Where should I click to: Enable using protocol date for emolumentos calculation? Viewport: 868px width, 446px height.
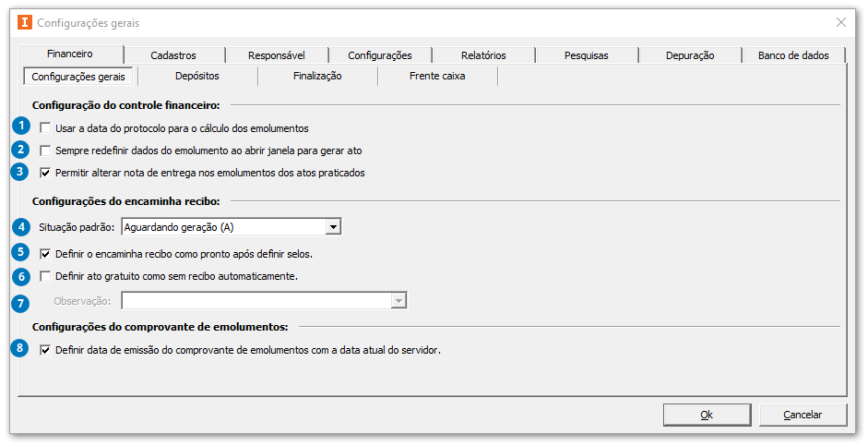[45, 128]
